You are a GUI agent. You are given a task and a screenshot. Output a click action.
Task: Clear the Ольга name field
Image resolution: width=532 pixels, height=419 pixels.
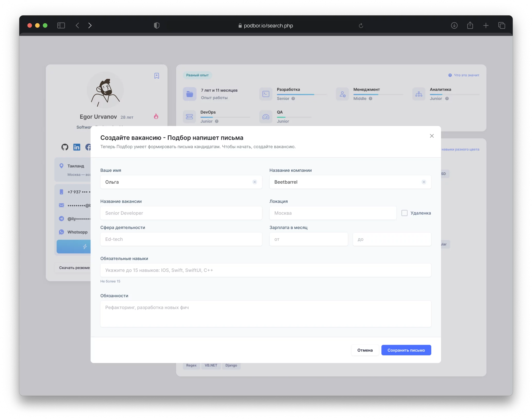pyautogui.click(x=254, y=182)
